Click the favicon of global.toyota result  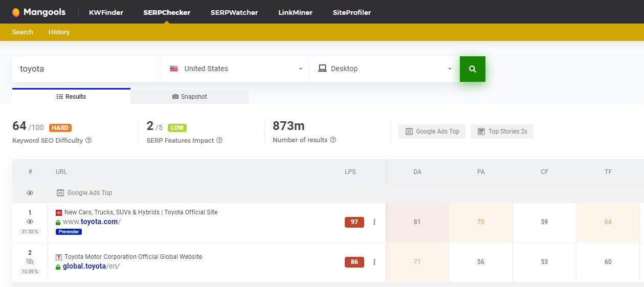coord(59,257)
